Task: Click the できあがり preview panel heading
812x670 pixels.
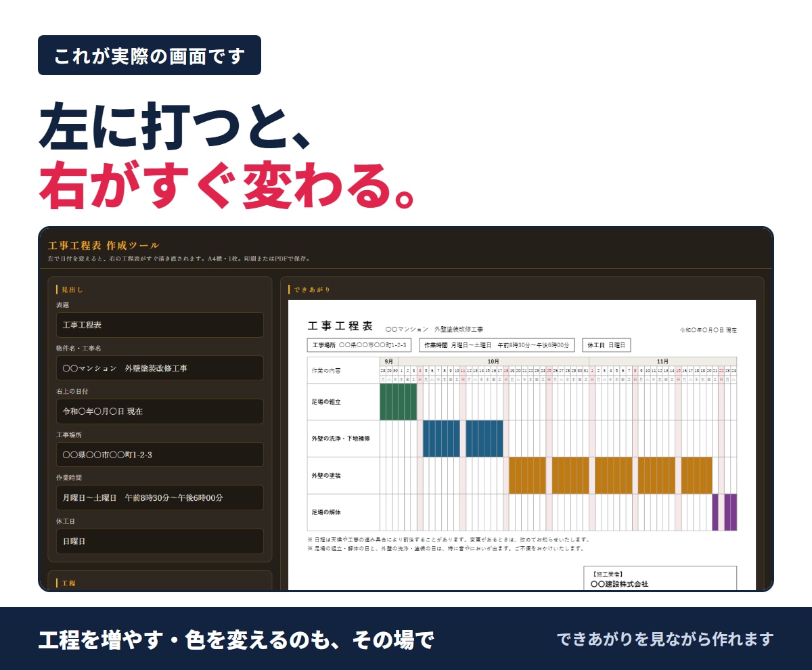Action: (x=312, y=290)
